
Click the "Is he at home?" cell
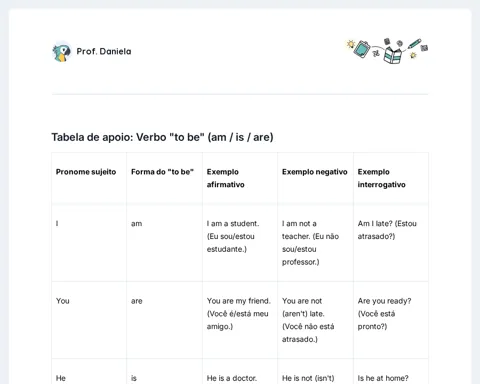click(391, 371)
